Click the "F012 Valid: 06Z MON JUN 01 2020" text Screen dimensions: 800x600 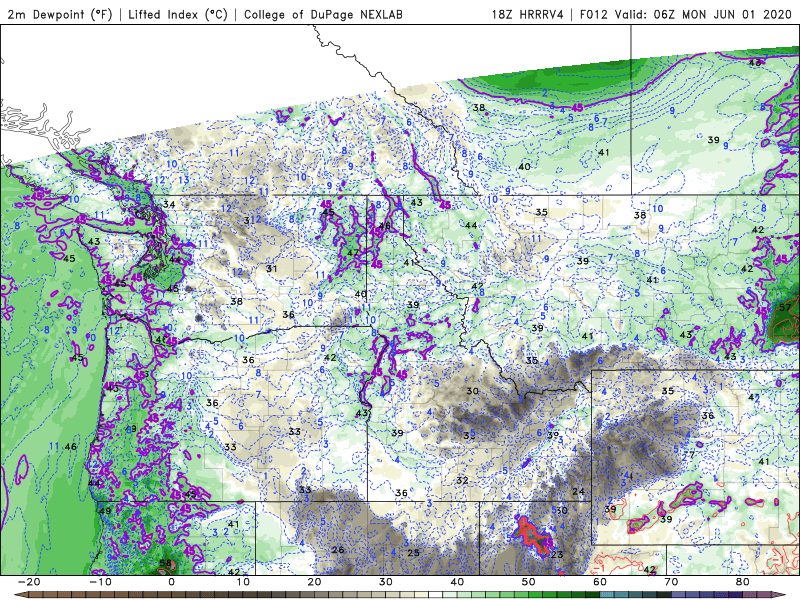tap(688, 14)
